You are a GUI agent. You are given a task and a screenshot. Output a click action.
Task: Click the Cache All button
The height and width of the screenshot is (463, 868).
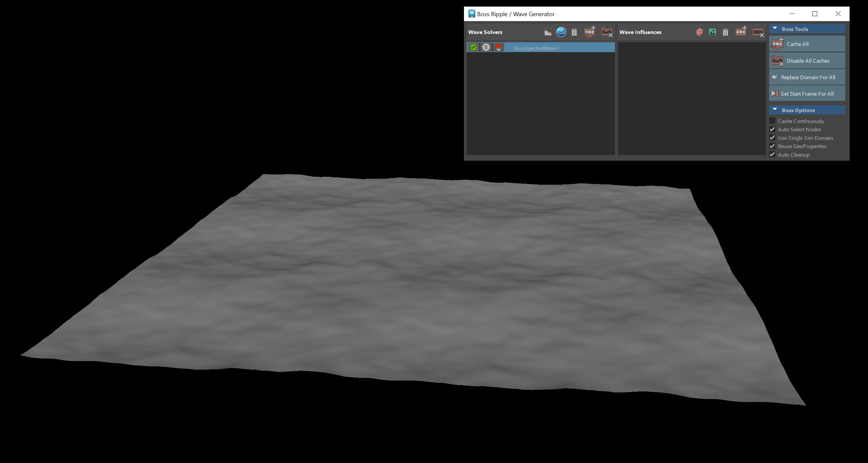point(807,44)
